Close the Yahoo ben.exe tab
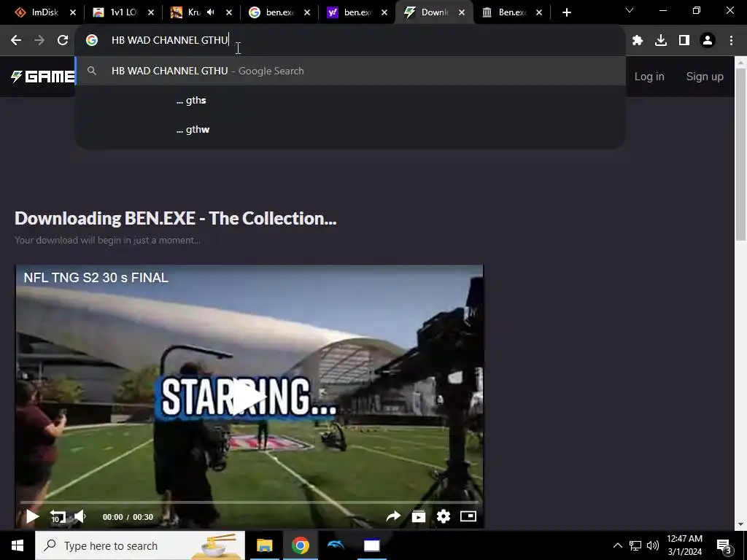 point(384,12)
